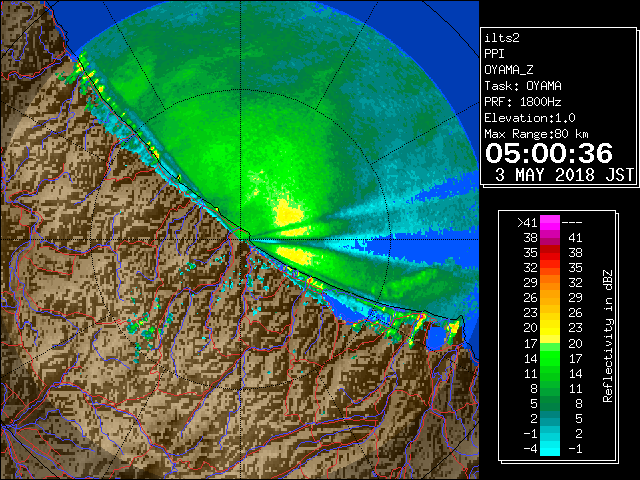
Task: Click the magenta '>41' color swatch in legend
Action: [550, 222]
